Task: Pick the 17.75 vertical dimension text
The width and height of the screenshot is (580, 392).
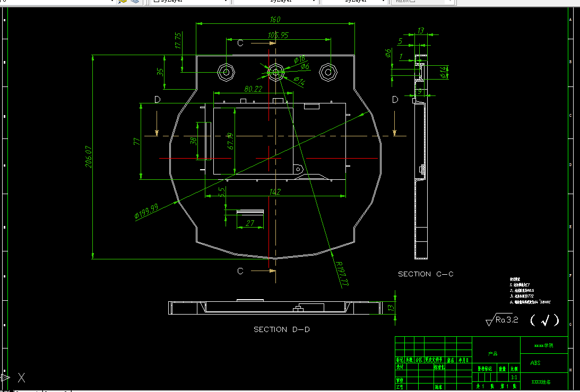Action: coord(178,41)
